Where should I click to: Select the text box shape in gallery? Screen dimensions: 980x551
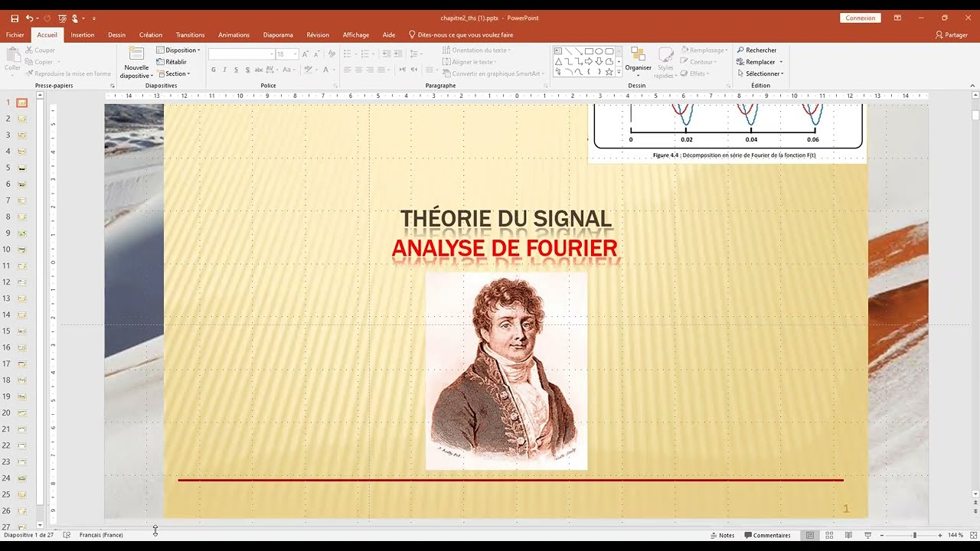[x=559, y=51]
